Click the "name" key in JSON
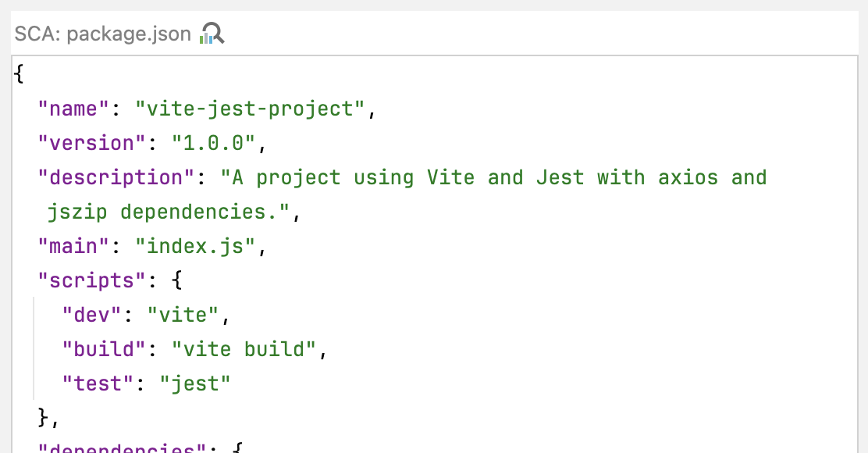The height and width of the screenshot is (453, 868). [x=73, y=109]
